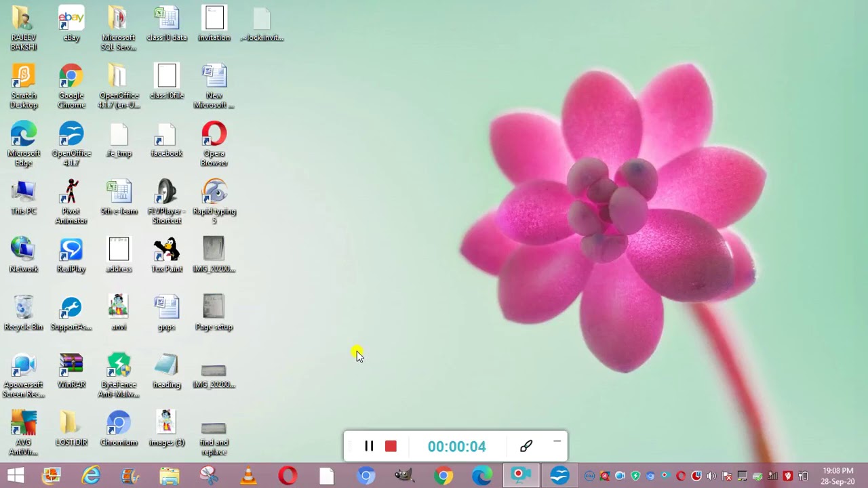Select the Pivot Animator shortcut
Screen dimensions: 868x488
[x=71, y=201]
